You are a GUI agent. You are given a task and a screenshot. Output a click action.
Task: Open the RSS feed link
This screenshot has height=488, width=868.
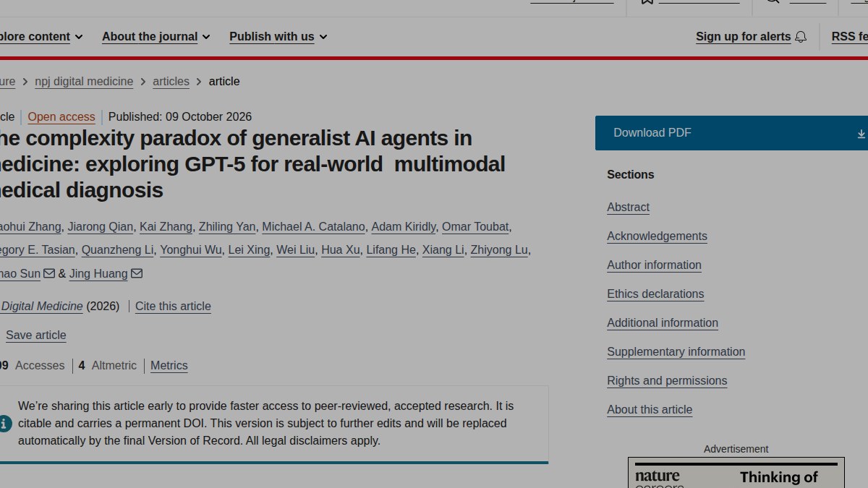tap(850, 37)
